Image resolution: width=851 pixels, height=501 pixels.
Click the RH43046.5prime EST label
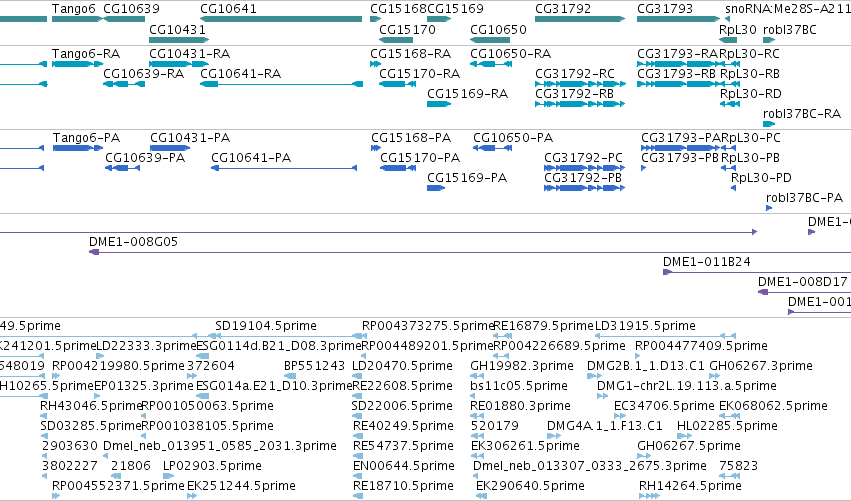click(x=91, y=407)
